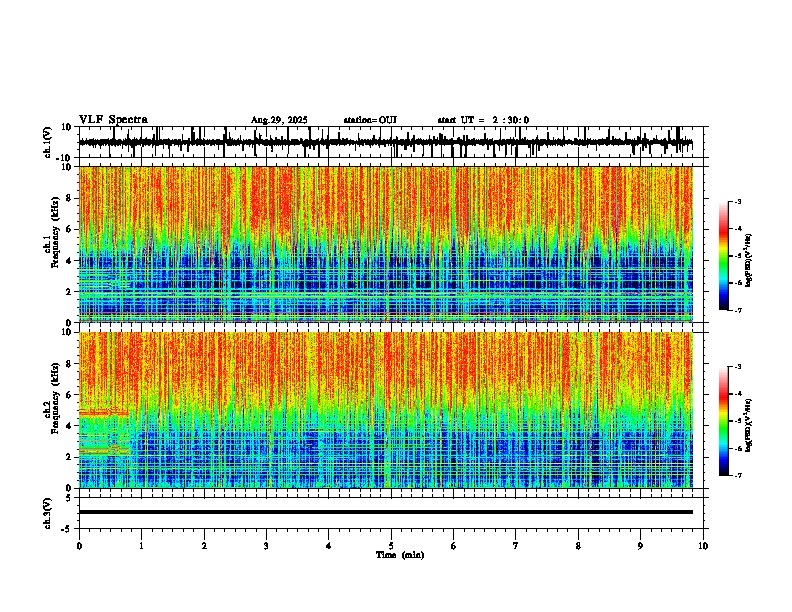The image size is (792, 612).
Task: Select the "ch.3(V)" axis label
Action: (x=47, y=513)
